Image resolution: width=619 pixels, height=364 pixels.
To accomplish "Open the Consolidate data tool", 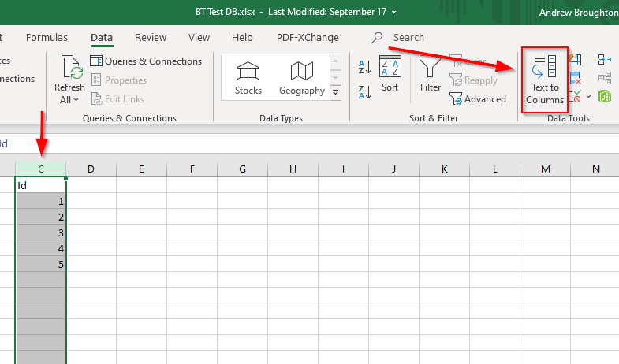I will click(604, 60).
